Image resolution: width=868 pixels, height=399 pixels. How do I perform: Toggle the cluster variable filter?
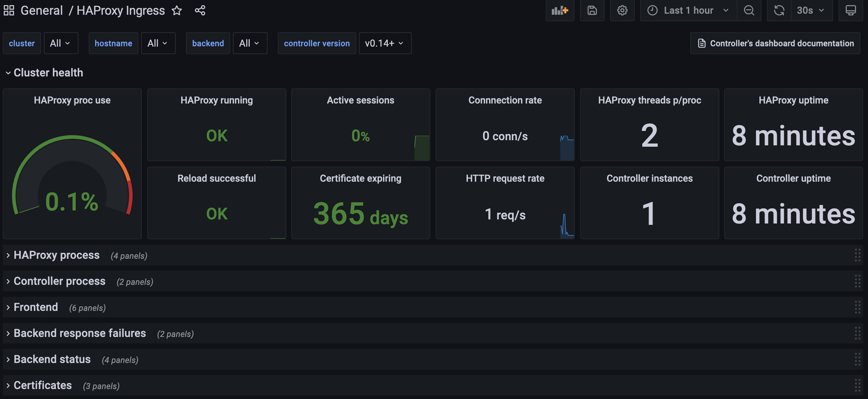22,43
